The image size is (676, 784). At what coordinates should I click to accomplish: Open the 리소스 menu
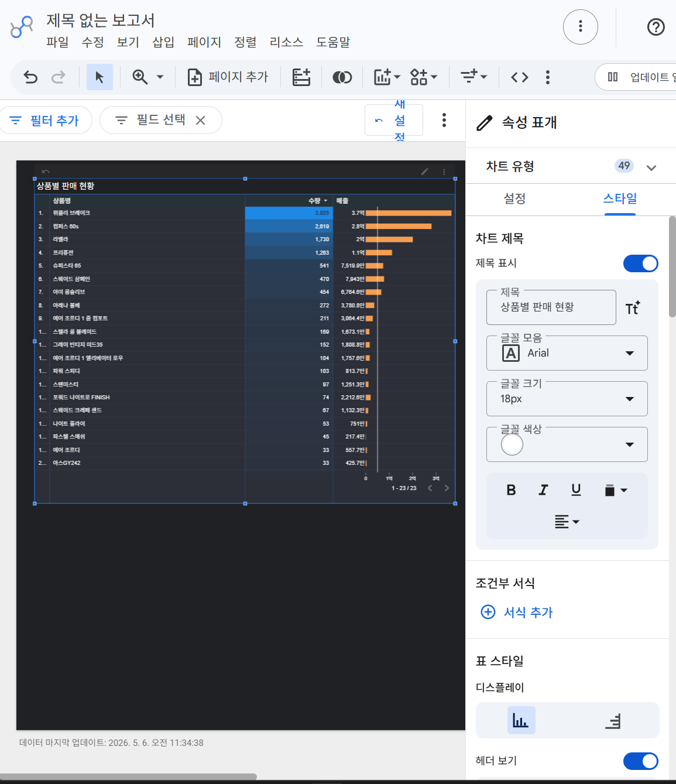pos(286,42)
